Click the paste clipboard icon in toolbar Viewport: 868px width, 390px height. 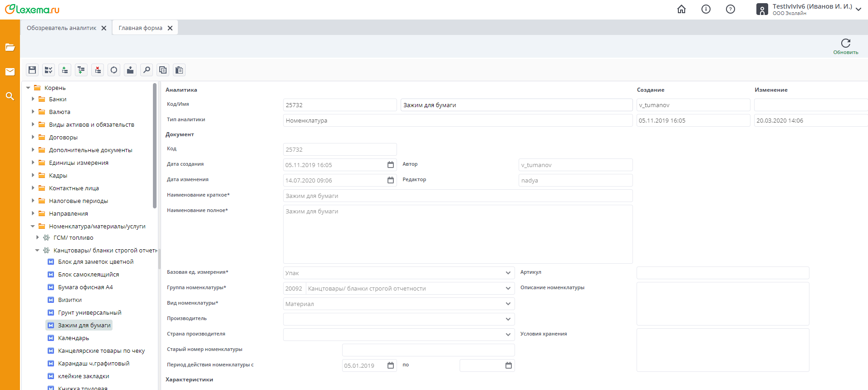[x=179, y=70]
